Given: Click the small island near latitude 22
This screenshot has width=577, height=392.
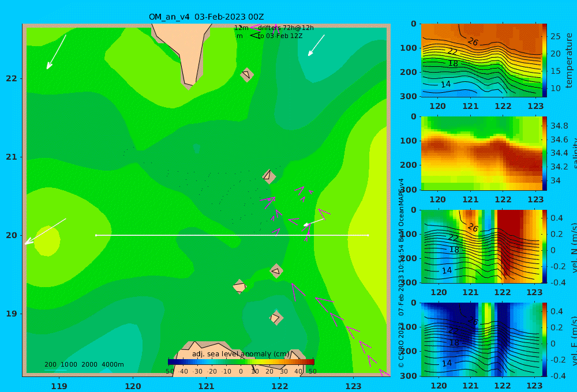Looking at the screenshot, I should [x=247, y=74].
